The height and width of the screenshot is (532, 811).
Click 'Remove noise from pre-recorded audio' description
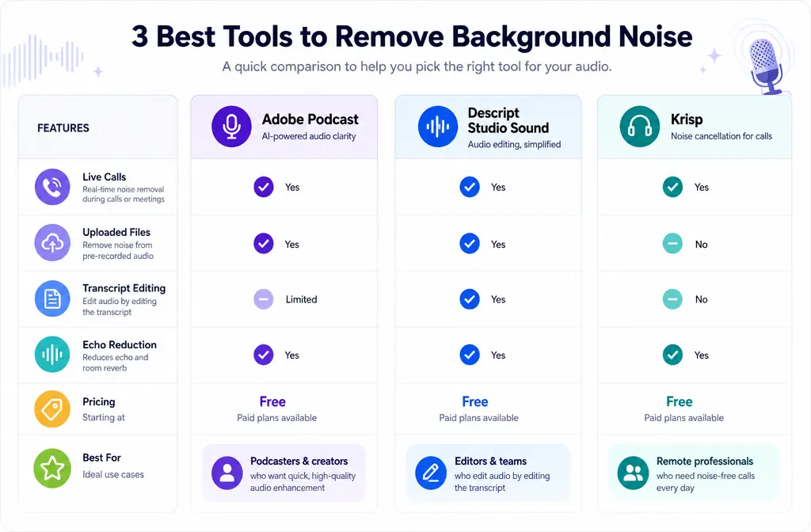click(118, 251)
